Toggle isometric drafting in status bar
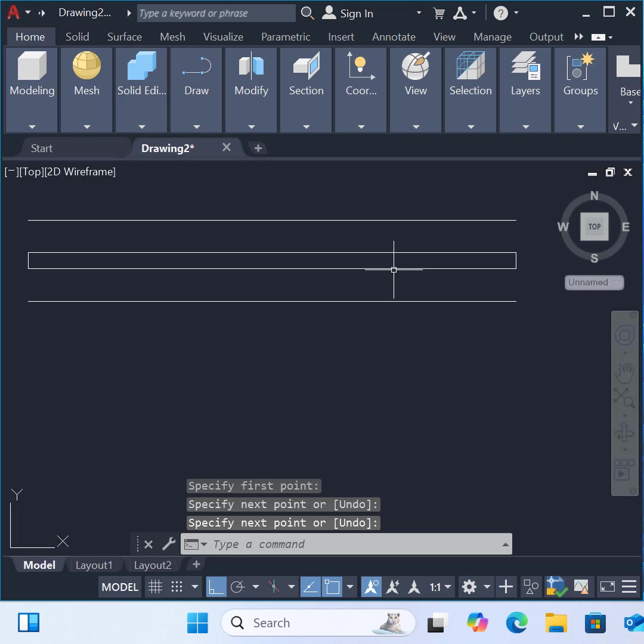This screenshot has width=644, height=644. 274,587
